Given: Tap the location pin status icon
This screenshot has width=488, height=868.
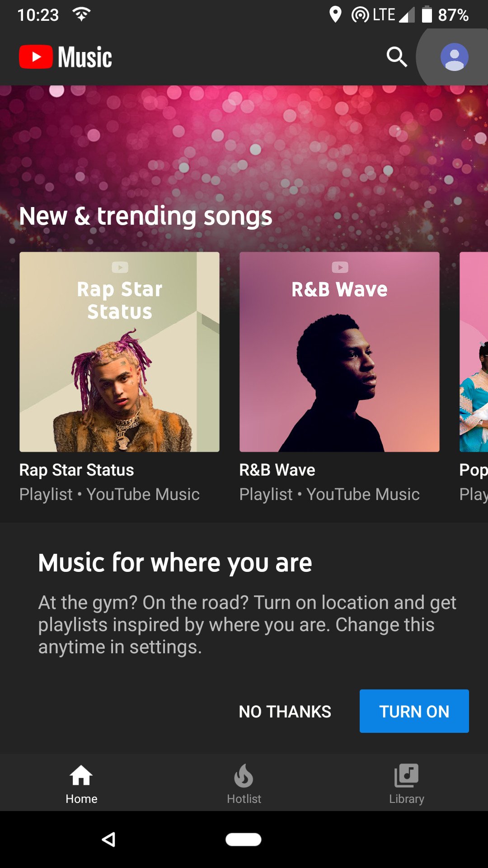Looking at the screenshot, I should [335, 14].
